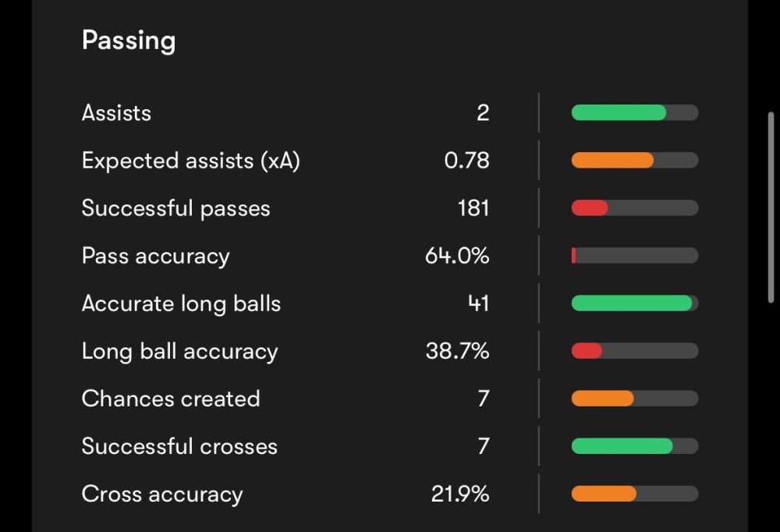The height and width of the screenshot is (532, 780).
Task: Click the Passing section heading
Action: pos(129,41)
